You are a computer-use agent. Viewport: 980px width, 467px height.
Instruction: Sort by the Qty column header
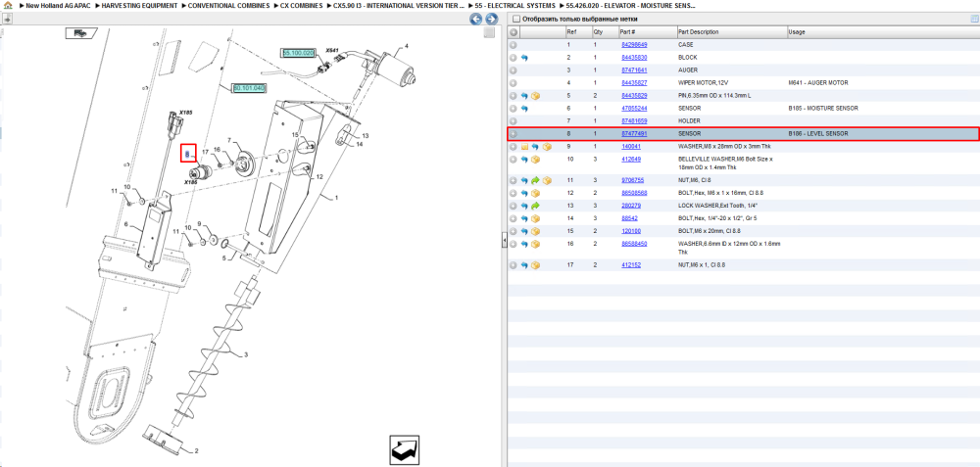605,32
